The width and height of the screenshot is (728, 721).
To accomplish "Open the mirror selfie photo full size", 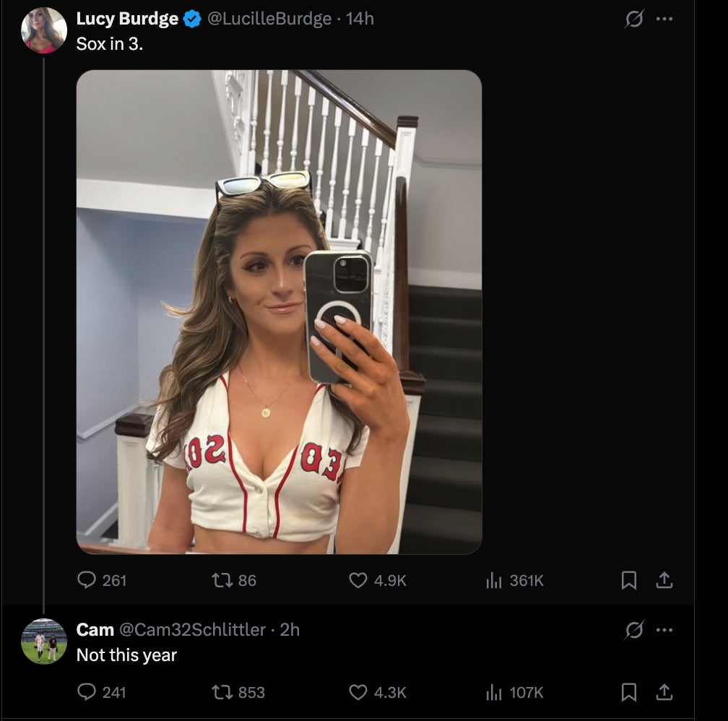I will tap(279, 311).
